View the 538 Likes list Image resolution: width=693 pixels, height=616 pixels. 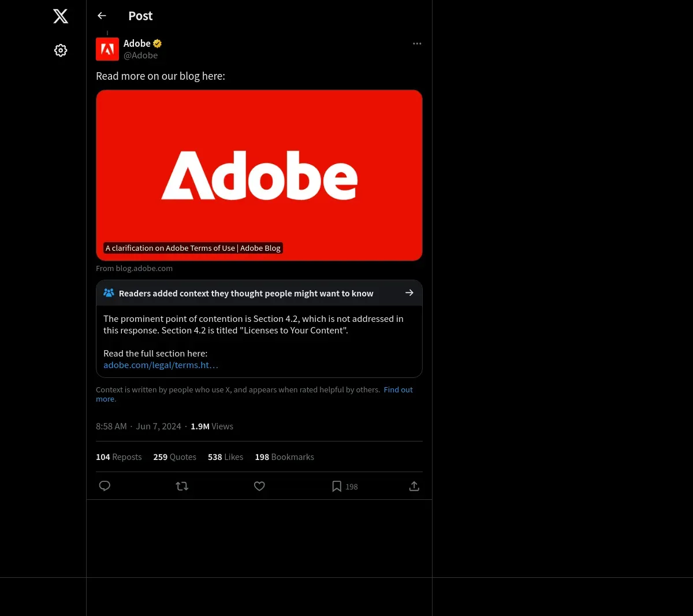225,457
